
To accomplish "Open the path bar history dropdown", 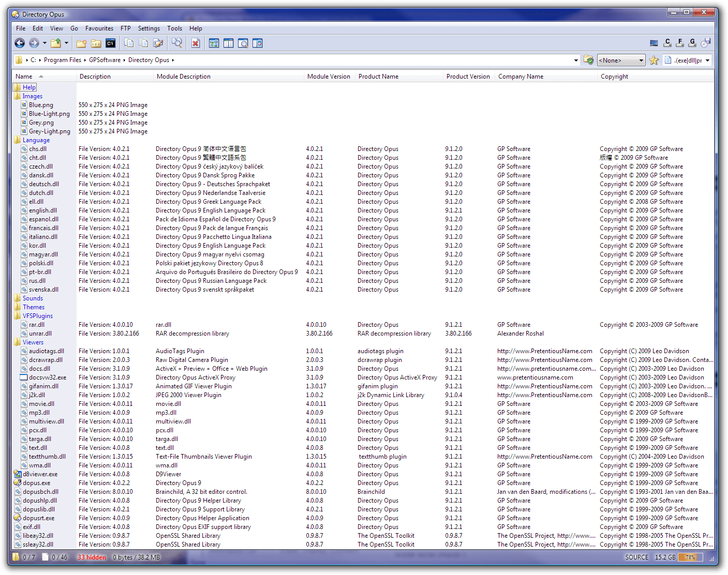I will pyautogui.click(x=575, y=60).
